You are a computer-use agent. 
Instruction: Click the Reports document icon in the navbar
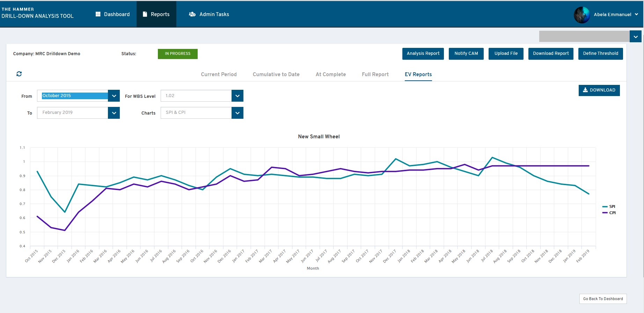pyautogui.click(x=145, y=14)
